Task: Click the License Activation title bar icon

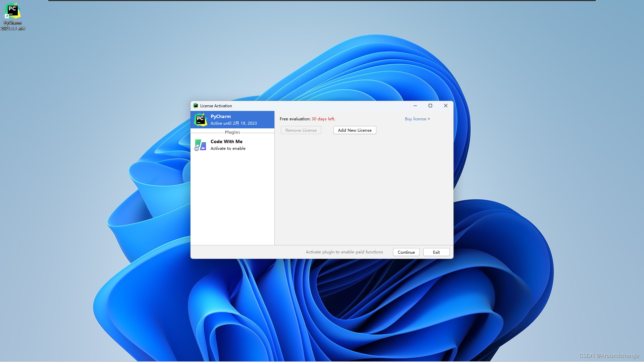Action: (x=196, y=106)
